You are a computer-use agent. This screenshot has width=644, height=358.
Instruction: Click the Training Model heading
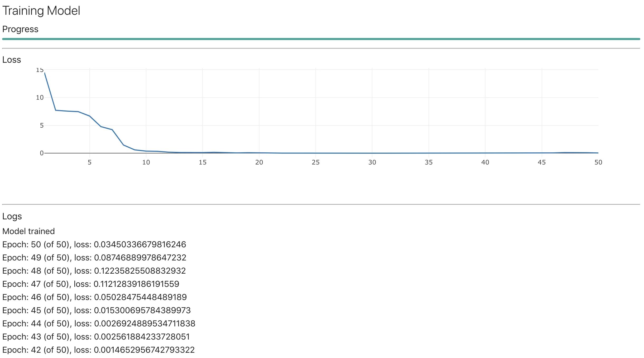pyautogui.click(x=41, y=11)
